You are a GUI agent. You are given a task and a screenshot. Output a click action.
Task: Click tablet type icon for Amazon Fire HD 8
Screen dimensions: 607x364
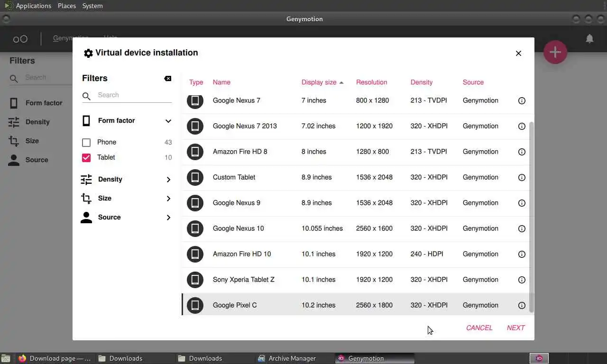pos(195,152)
